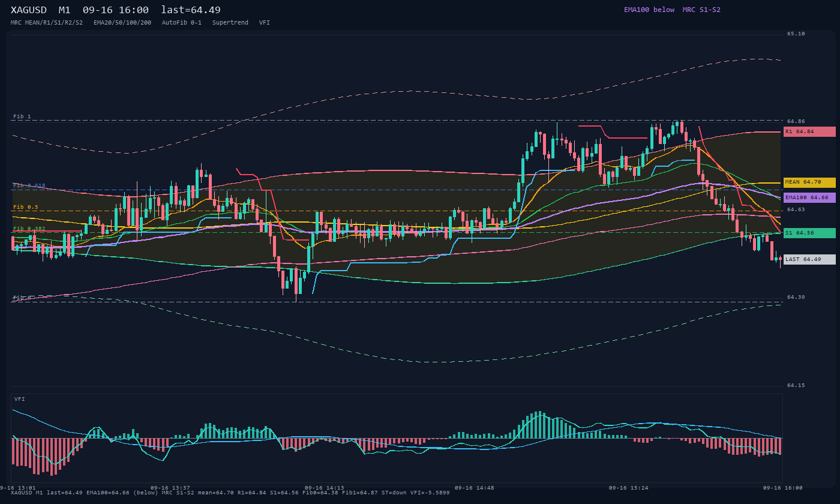Click the 'Fib 0.5' level label

click(x=26, y=207)
